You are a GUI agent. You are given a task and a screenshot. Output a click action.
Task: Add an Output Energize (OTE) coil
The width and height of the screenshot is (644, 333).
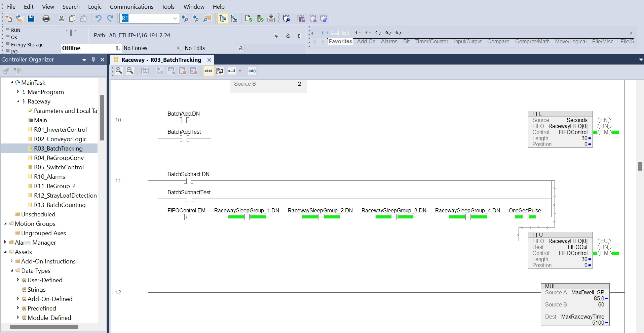(x=378, y=33)
